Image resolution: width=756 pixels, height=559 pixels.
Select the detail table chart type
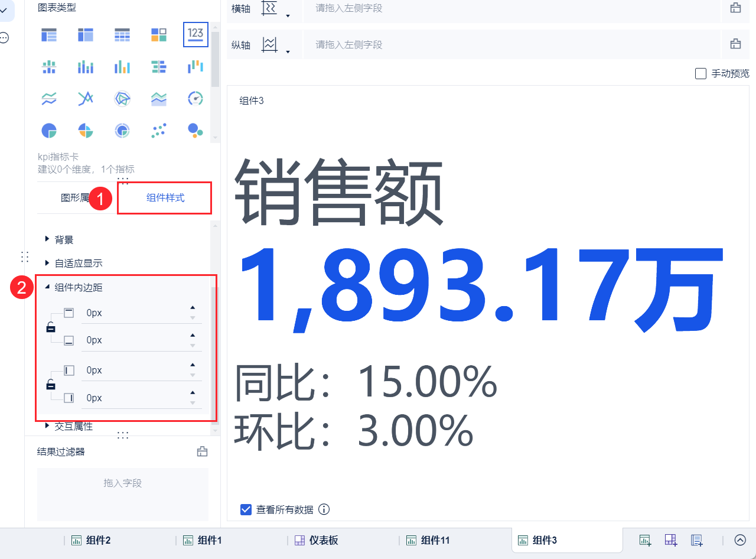49,35
